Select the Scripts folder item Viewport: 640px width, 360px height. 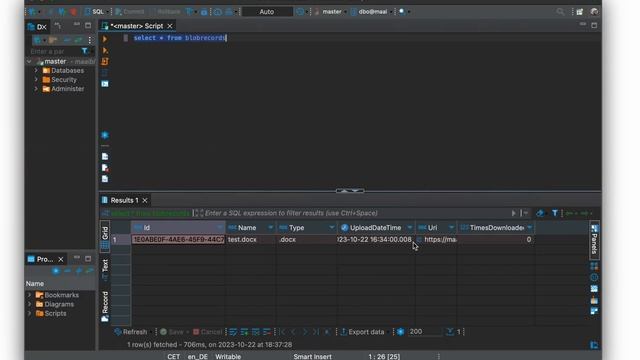pyautogui.click(x=51, y=313)
